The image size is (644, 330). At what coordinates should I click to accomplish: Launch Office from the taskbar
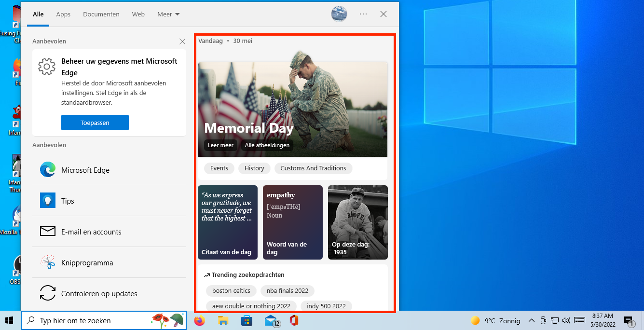(x=294, y=320)
